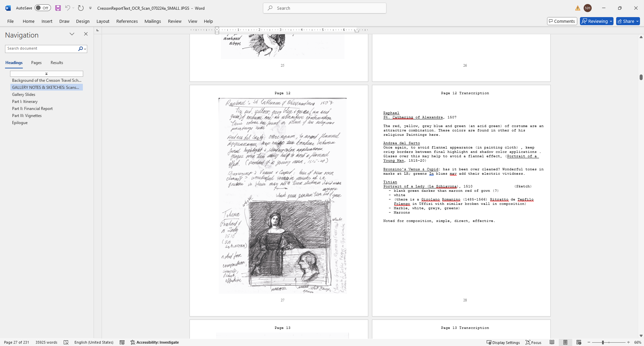The height and width of the screenshot is (346, 644).
Task: Repeat the last action
Action: (80, 8)
